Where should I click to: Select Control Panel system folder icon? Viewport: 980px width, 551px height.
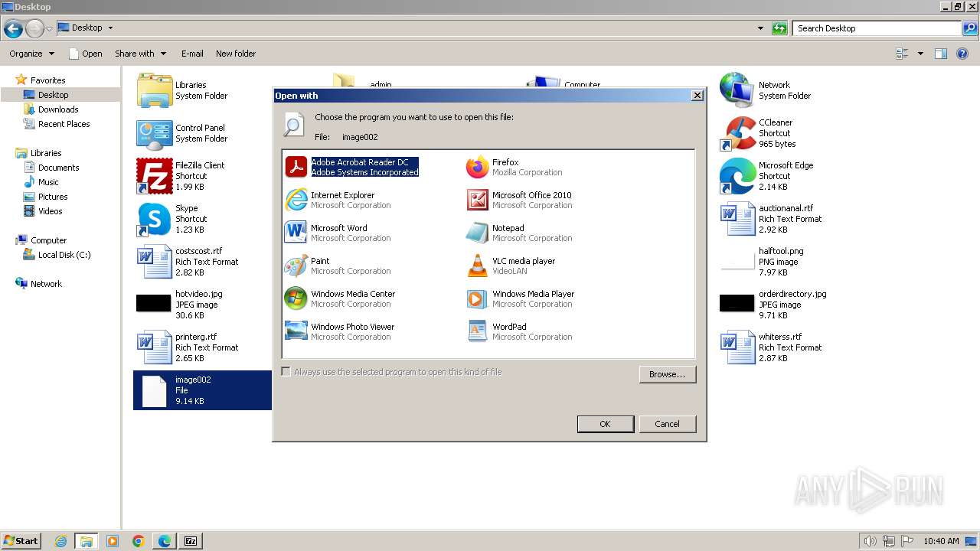[154, 133]
